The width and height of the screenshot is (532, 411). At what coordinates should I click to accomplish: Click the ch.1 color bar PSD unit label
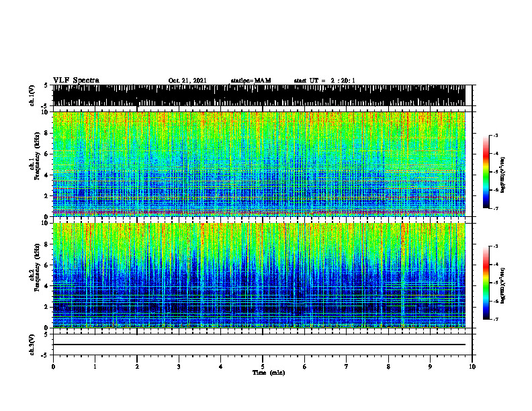point(503,175)
